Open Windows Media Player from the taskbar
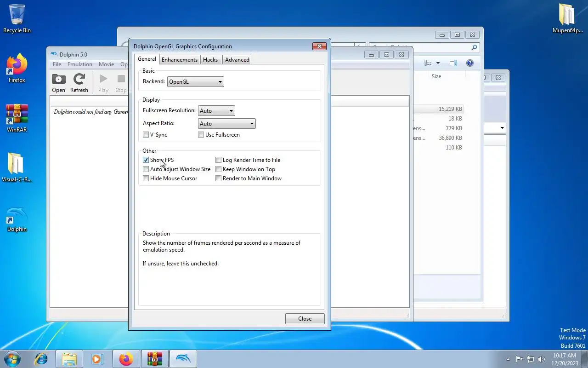Viewport: 588px width, 368px height. [97, 359]
